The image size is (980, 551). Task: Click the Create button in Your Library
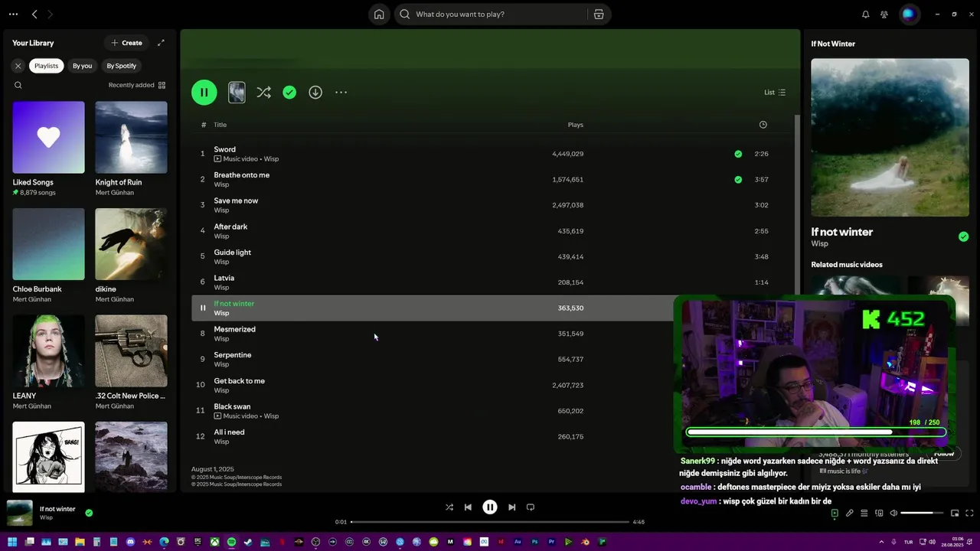(126, 43)
